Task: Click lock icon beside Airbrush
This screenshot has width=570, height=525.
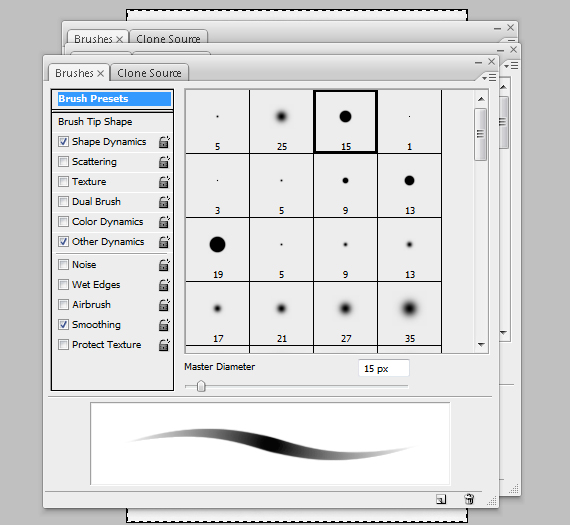Action: (x=164, y=305)
